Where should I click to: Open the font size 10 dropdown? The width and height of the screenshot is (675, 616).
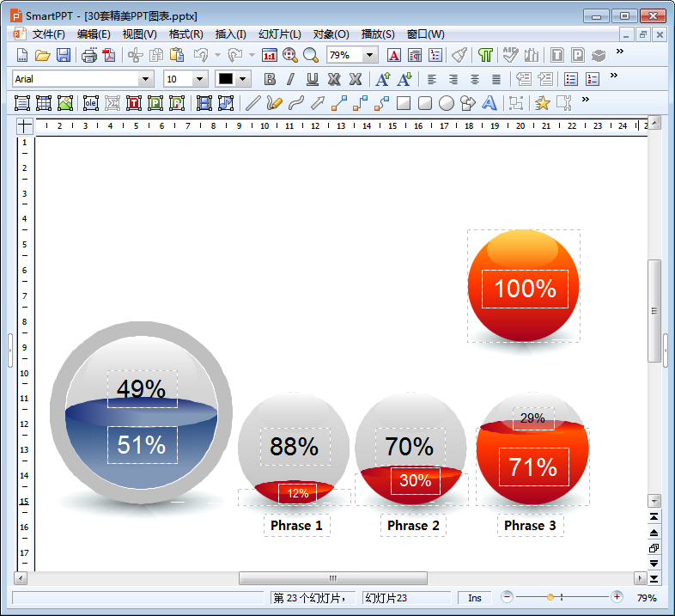click(199, 79)
